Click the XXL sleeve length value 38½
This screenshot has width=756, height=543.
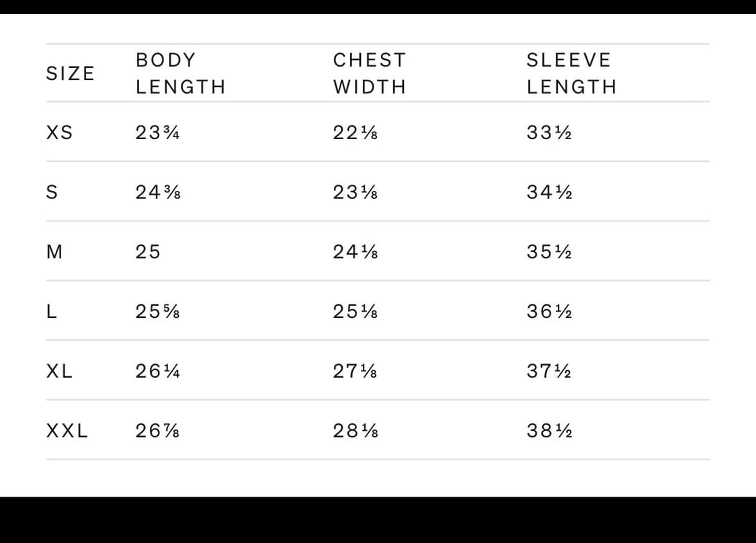(549, 431)
